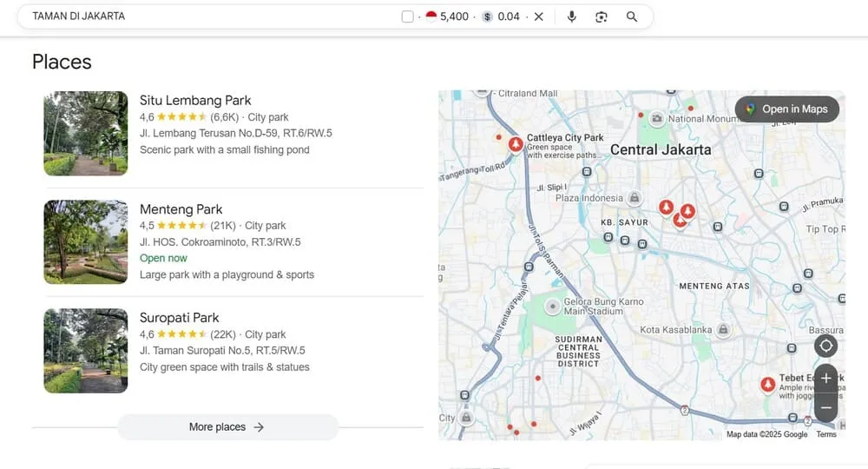Click the Open in Maps button
Viewport: 868px width, 469px height.
[x=787, y=109]
